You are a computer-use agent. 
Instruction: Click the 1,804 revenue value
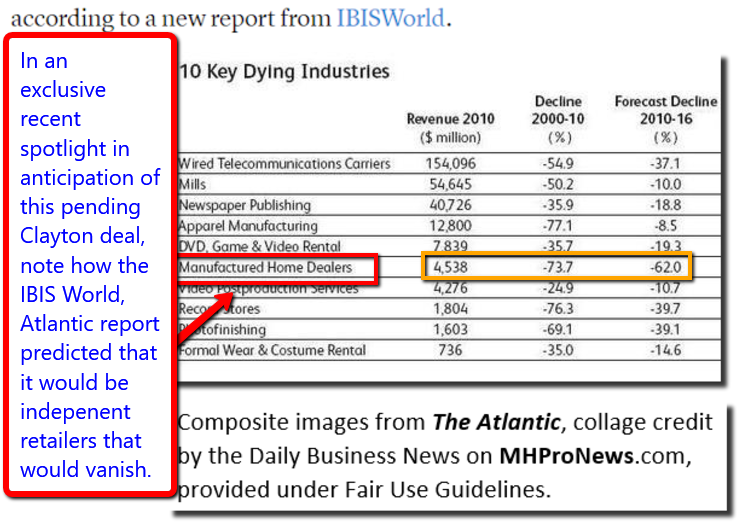tap(450, 309)
